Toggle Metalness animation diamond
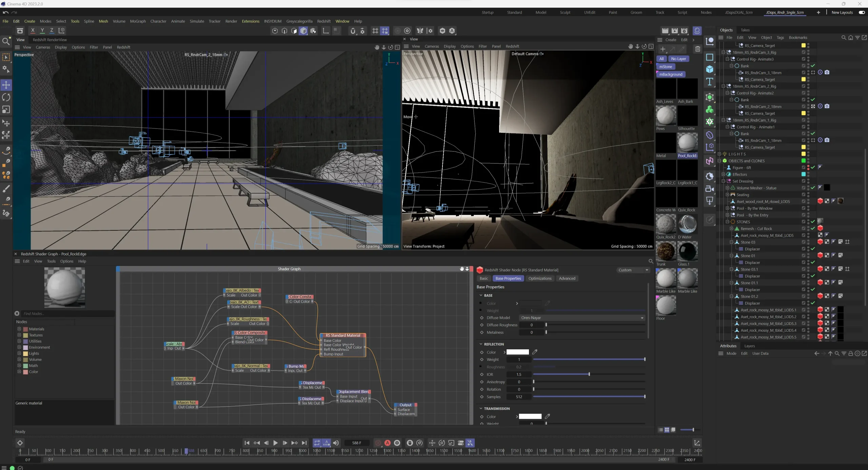Viewport: 868px width, 470px height. [482, 332]
